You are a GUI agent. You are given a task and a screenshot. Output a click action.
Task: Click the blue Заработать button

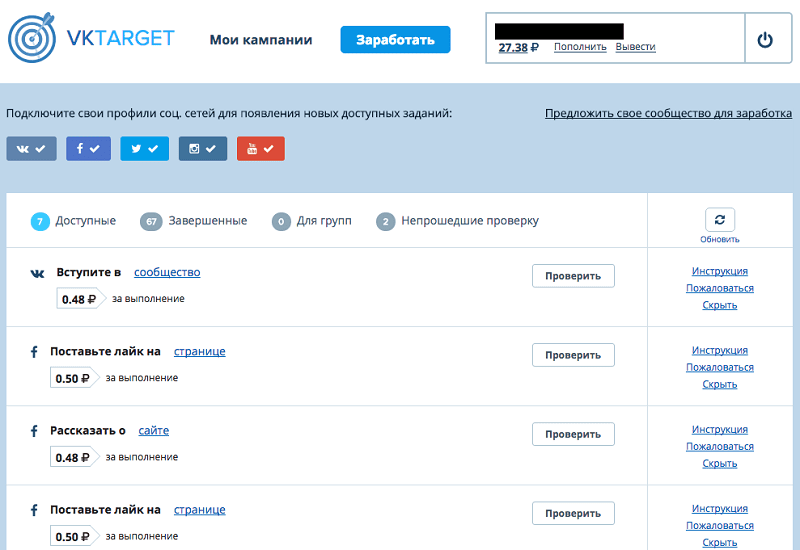coord(395,39)
